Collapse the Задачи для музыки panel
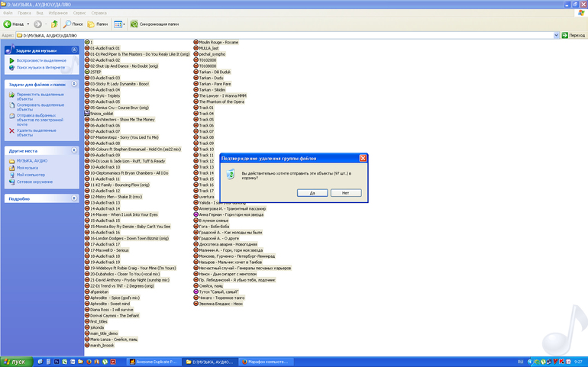Viewport: 588px width, 367px height. (x=74, y=50)
